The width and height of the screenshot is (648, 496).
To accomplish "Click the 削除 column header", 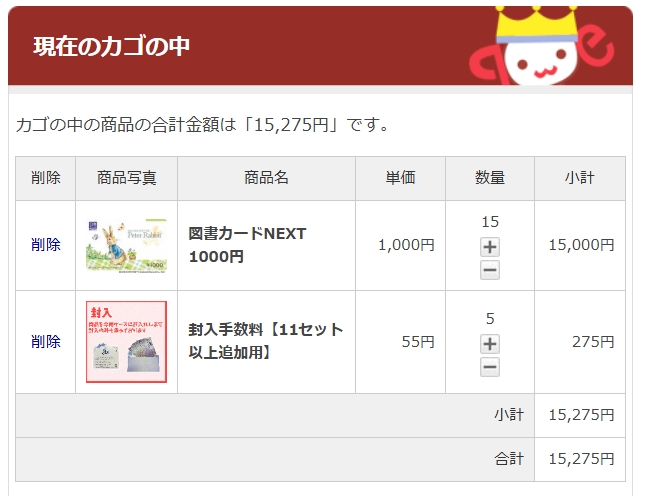I will point(45,178).
